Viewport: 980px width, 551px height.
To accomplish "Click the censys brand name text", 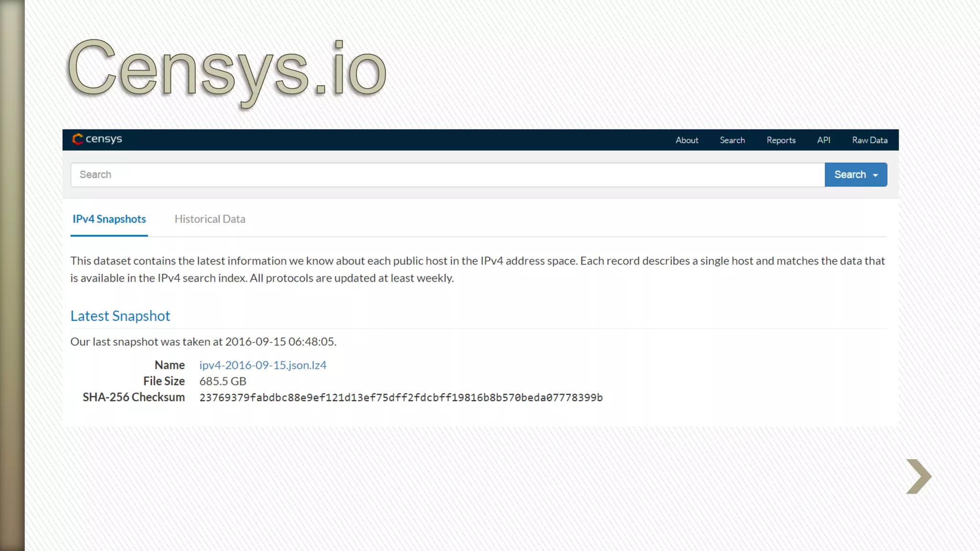I will tap(104, 139).
